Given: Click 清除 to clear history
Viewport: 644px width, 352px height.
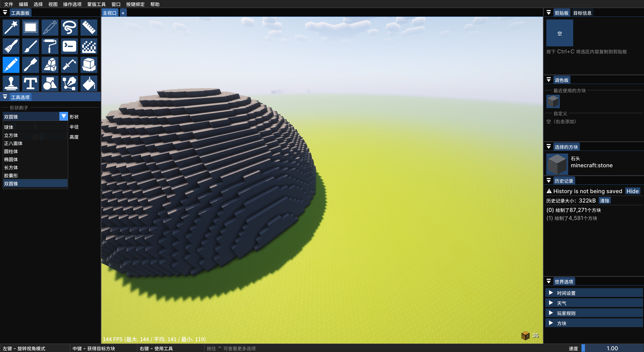Looking at the screenshot, I should pyautogui.click(x=605, y=201).
